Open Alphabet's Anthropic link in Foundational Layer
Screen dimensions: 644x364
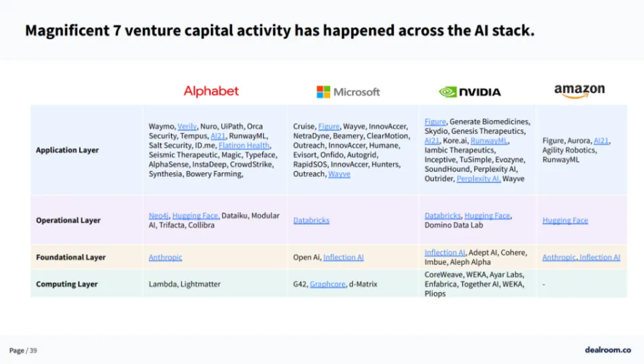[x=165, y=257]
